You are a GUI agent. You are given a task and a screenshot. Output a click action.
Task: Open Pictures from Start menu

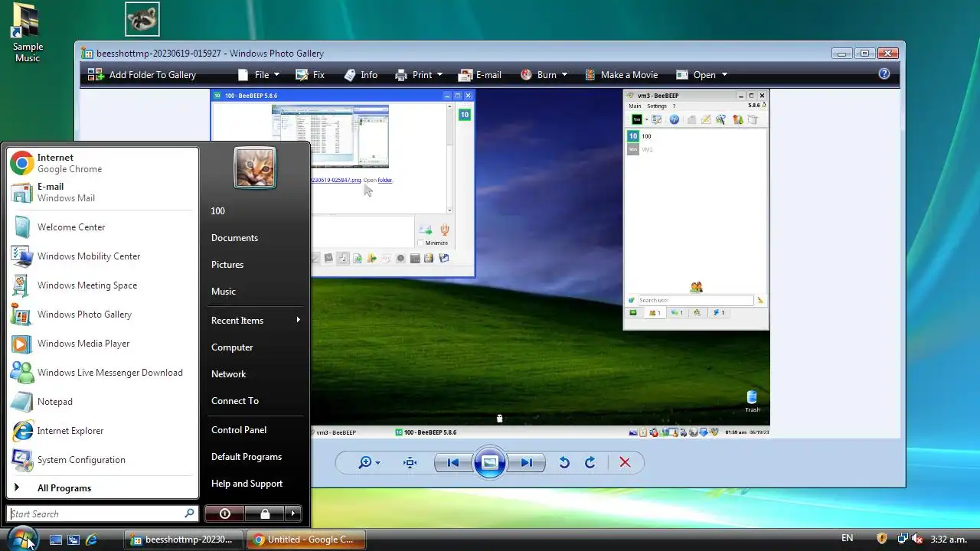click(x=254, y=265)
